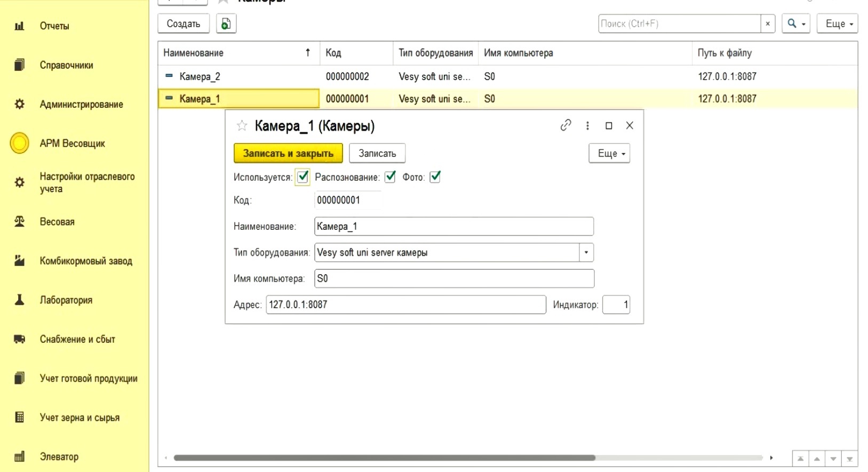
Task: Click the Весовая scales icon
Action: [19, 221]
